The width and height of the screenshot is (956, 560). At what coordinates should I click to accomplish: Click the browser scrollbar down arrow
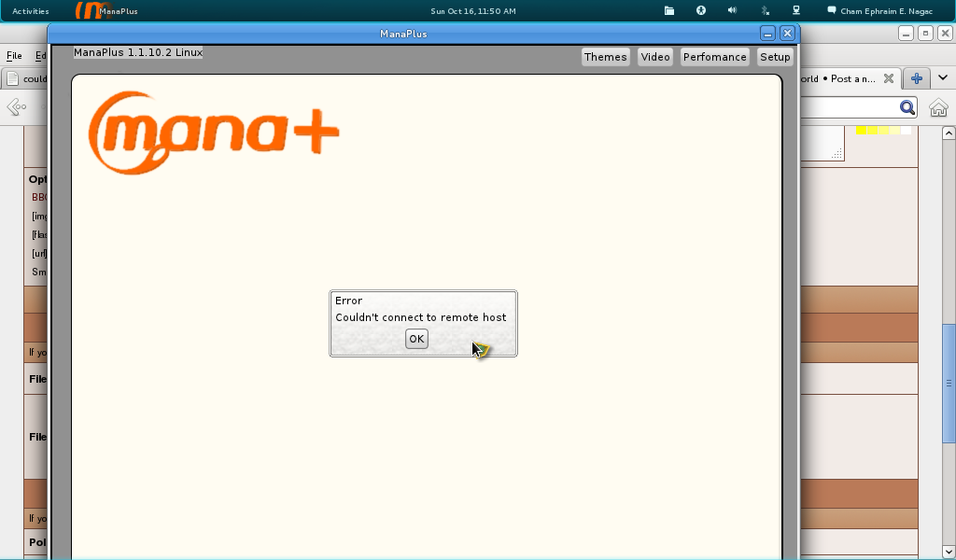(x=949, y=553)
